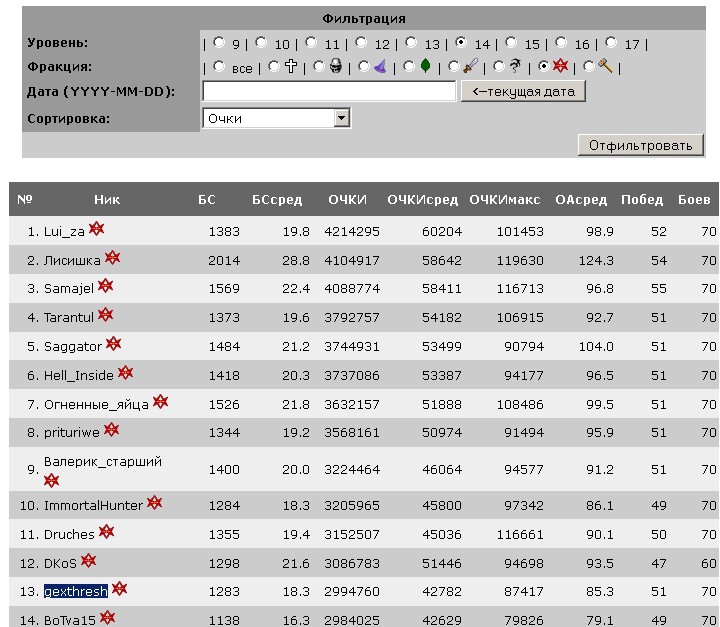Click the nickname Samajel
This screenshot has height=627, width=720.
69,288
